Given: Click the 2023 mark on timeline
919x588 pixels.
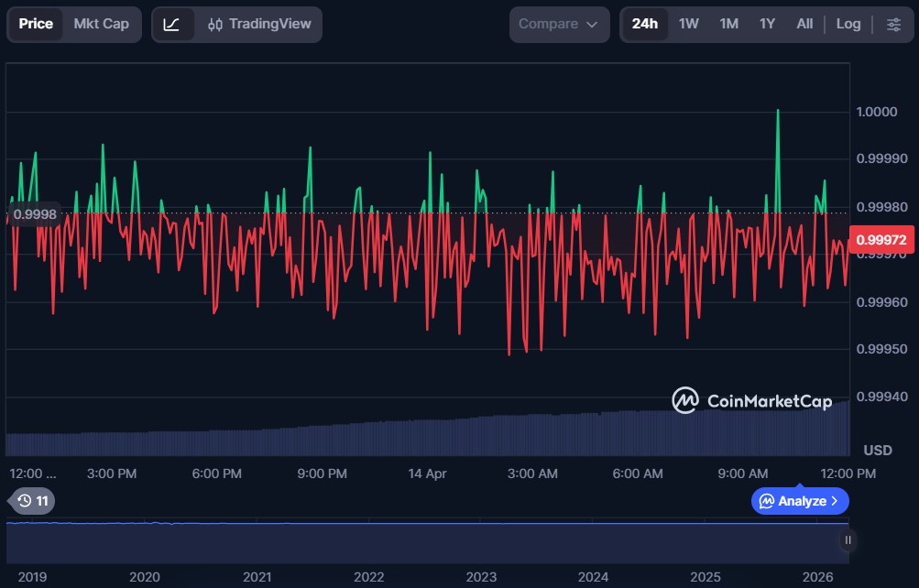Looking at the screenshot, I should [481, 577].
